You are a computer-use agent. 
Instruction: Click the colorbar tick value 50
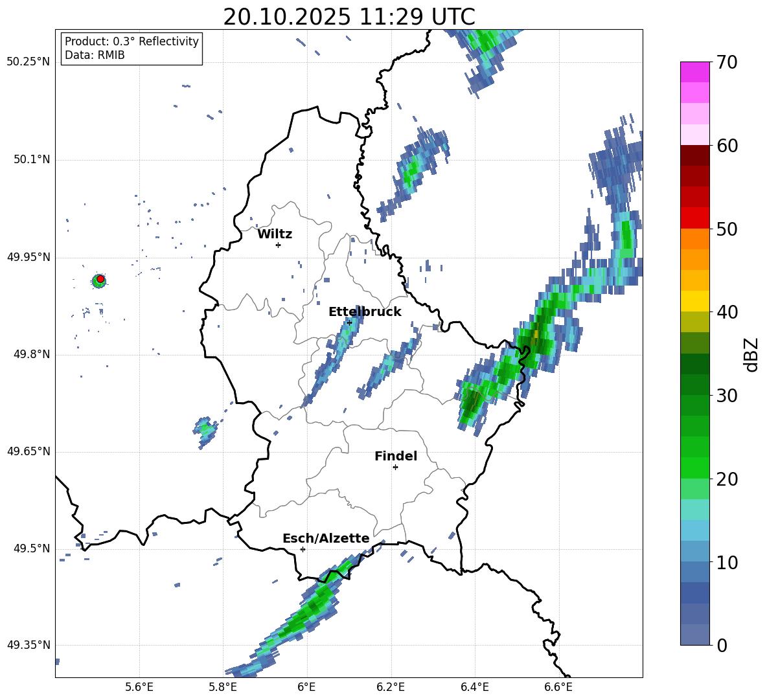(x=727, y=229)
